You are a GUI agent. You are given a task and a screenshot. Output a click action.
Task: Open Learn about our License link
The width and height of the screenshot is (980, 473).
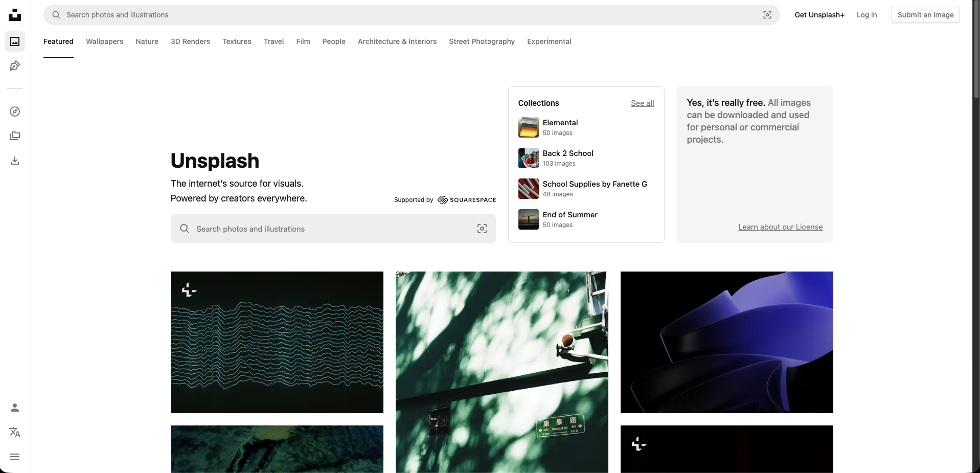coord(780,227)
